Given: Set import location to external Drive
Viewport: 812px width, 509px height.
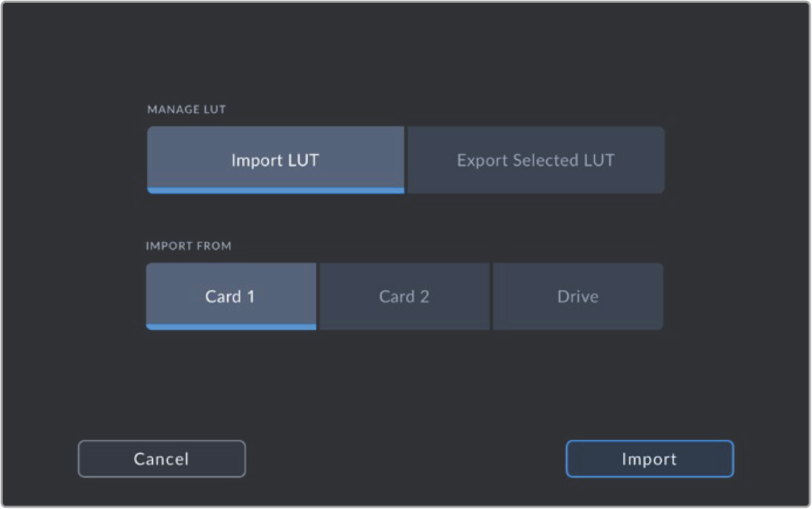Looking at the screenshot, I should point(578,296).
